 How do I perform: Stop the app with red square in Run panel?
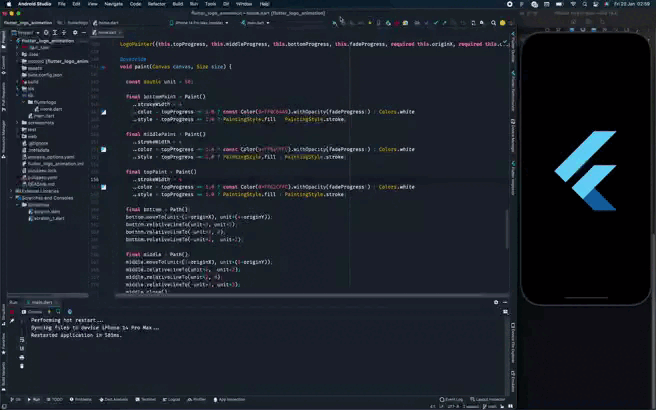pos(12,312)
